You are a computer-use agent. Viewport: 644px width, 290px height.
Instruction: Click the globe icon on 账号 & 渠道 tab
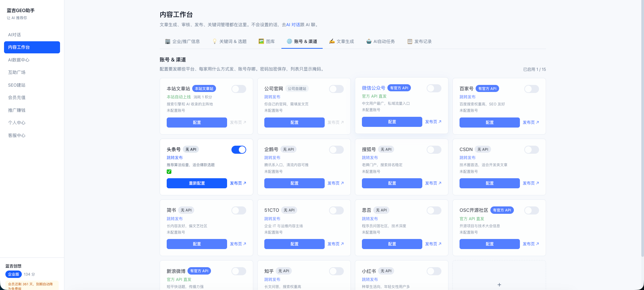click(x=289, y=41)
